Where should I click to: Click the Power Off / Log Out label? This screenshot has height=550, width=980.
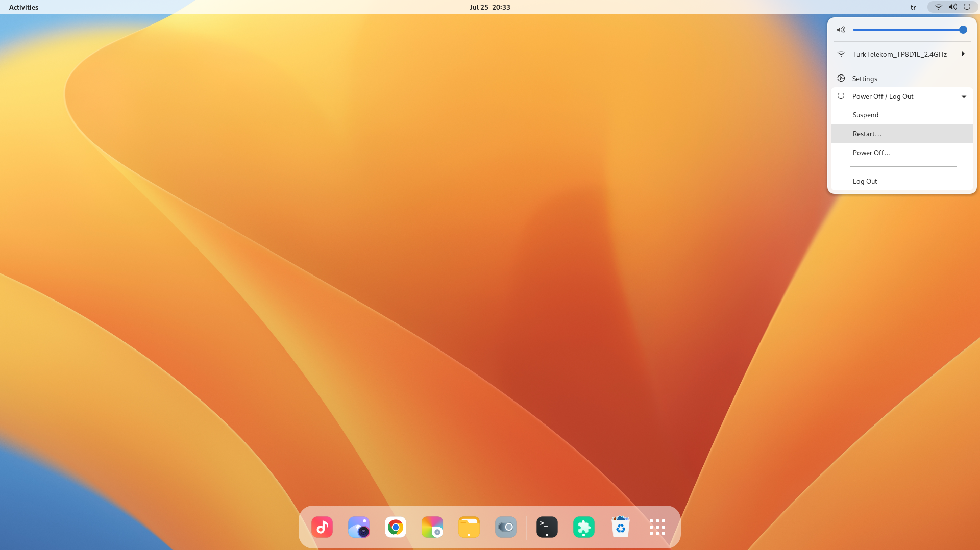(883, 96)
